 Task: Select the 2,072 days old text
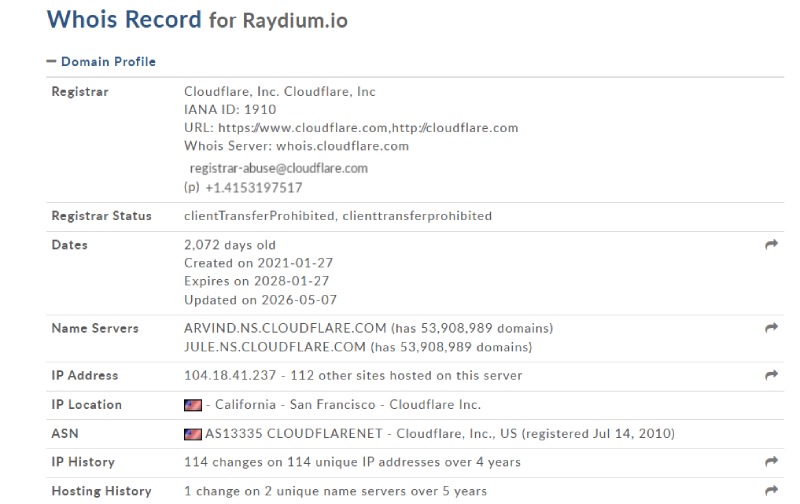tap(230, 245)
